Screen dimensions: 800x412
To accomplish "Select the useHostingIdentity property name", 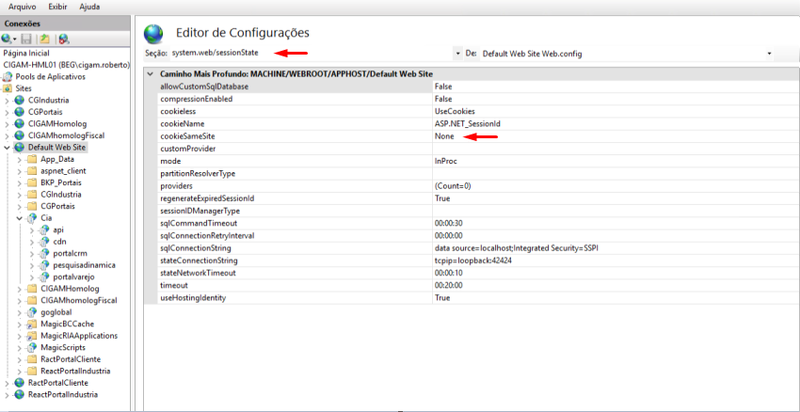I will [x=193, y=297].
